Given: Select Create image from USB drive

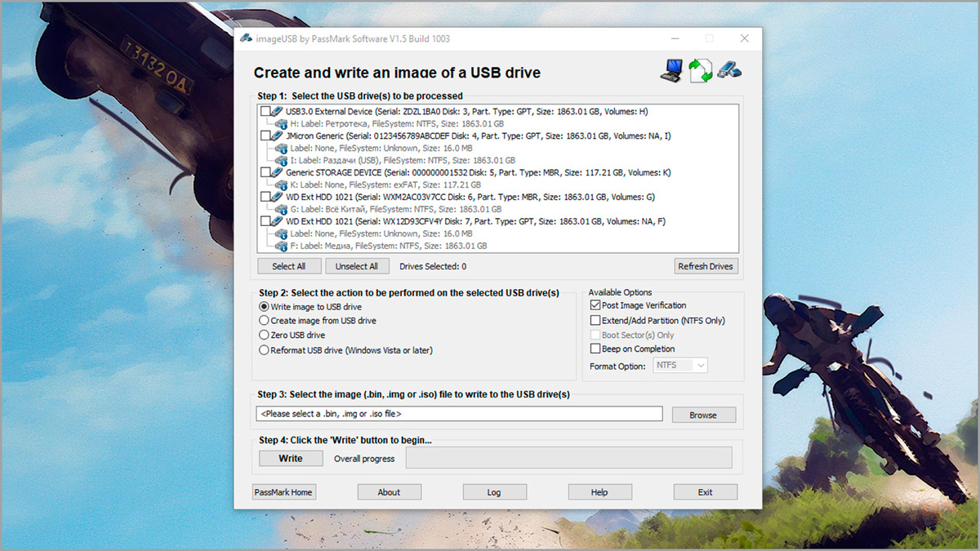Looking at the screenshot, I should 264,321.
